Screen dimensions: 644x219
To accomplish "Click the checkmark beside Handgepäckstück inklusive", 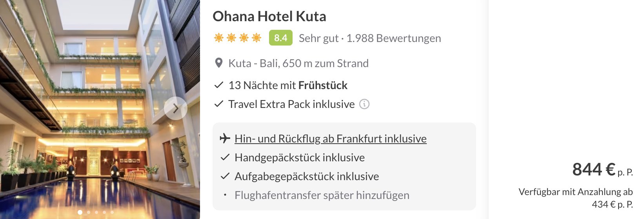I will (x=225, y=157).
